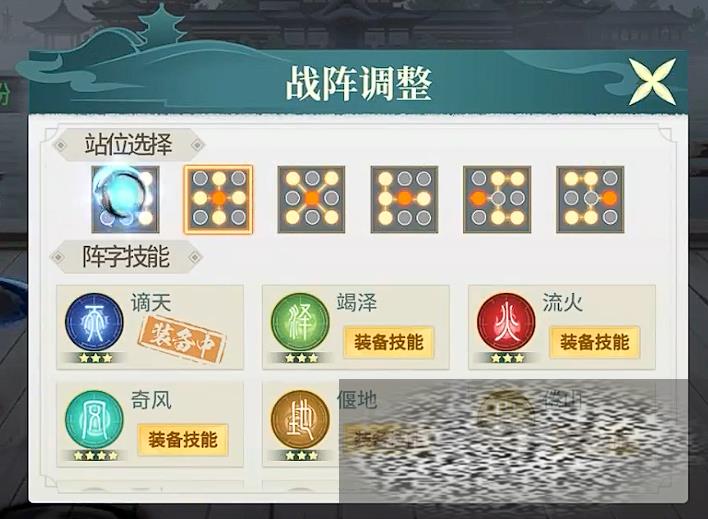Select the X-shaped diagonal formation
Image resolution: width=708 pixels, height=519 pixels.
(312, 199)
